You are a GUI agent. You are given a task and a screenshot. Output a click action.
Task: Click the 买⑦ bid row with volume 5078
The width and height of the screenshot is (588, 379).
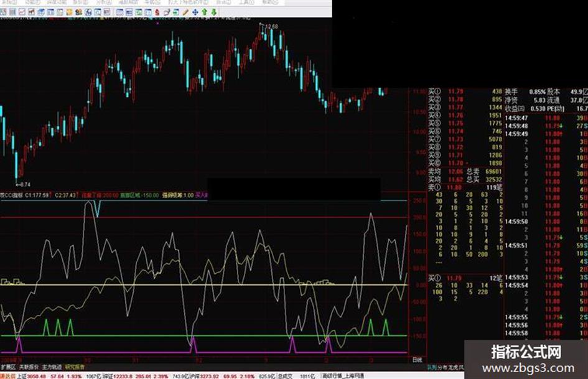(x=465, y=139)
